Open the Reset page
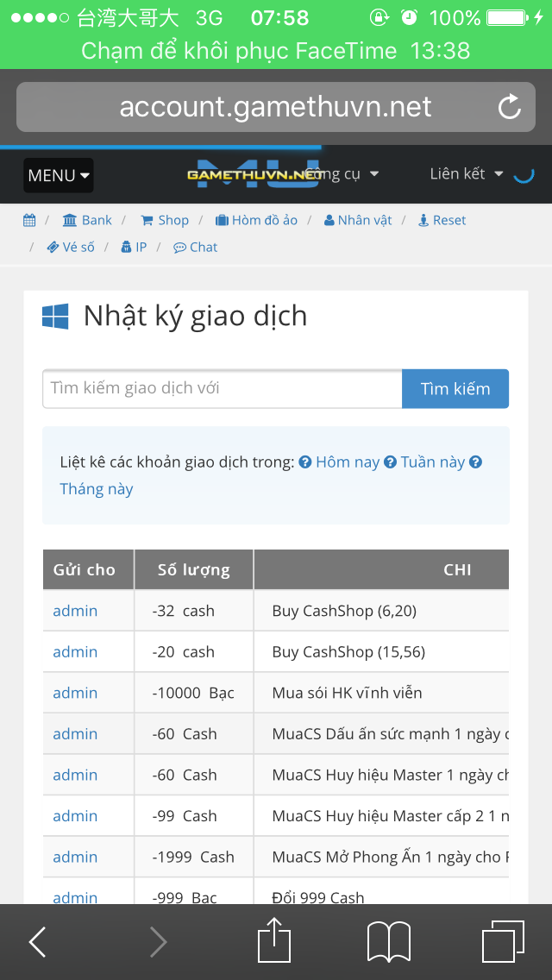This screenshot has height=980, width=552. pyautogui.click(x=442, y=221)
